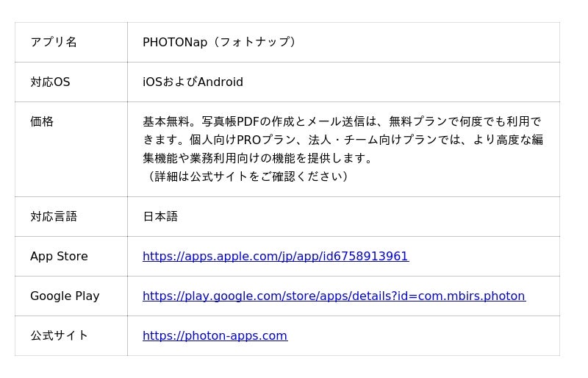Click the PHOTONap（フォトナップ） app name text
588x378 pixels.
tap(220, 42)
